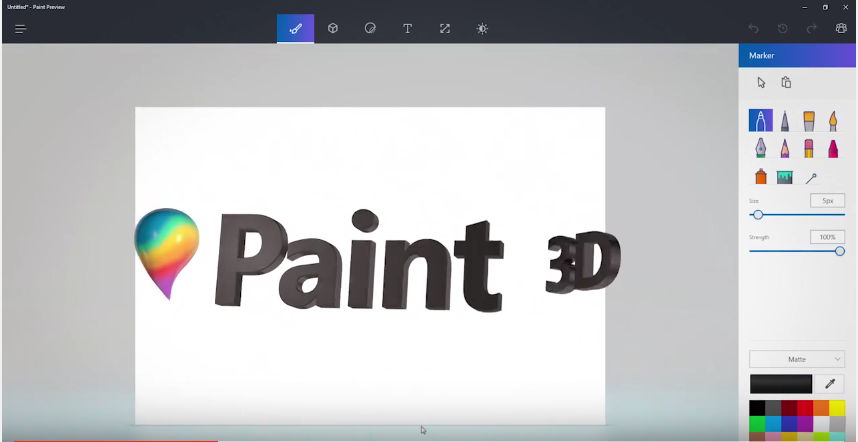Switch to the Tools brush tab
858x442 pixels.
pos(295,28)
